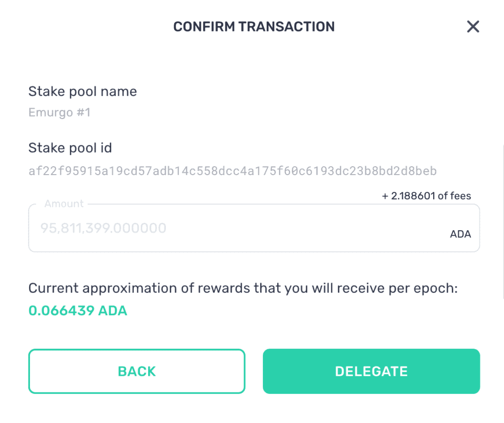Return to previous step with BACK
The image size is (504, 423).
[136, 371]
